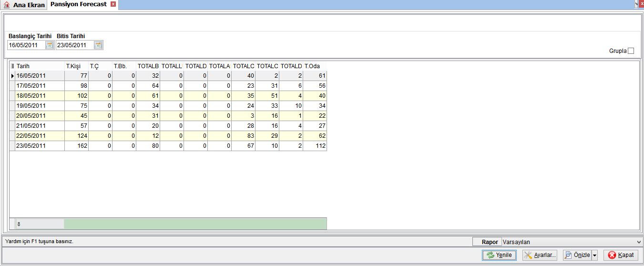
Task: Enable the Grupla checkbox
Action: pos(631,51)
